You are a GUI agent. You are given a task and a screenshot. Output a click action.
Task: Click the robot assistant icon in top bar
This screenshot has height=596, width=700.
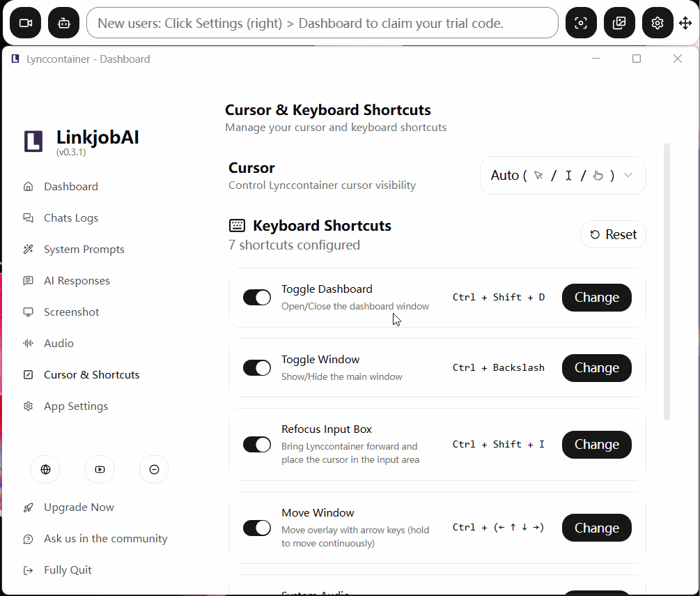point(64,23)
